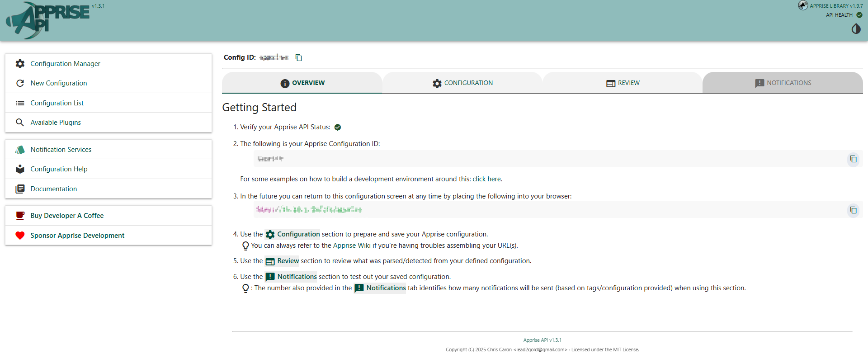868x359 pixels.
Task: Select the Overview tab
Action: 302,83
